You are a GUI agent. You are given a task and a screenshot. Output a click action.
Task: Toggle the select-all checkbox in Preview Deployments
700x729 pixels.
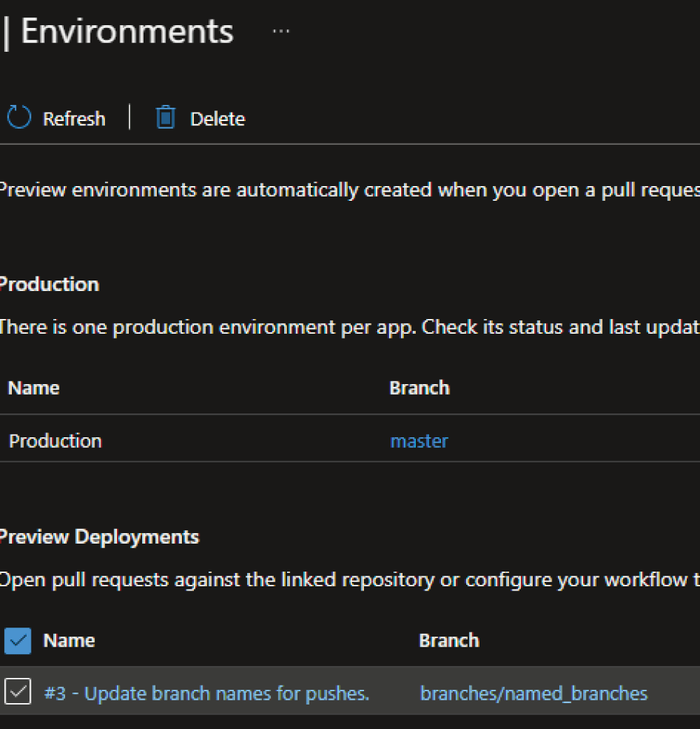coord(17,641)
